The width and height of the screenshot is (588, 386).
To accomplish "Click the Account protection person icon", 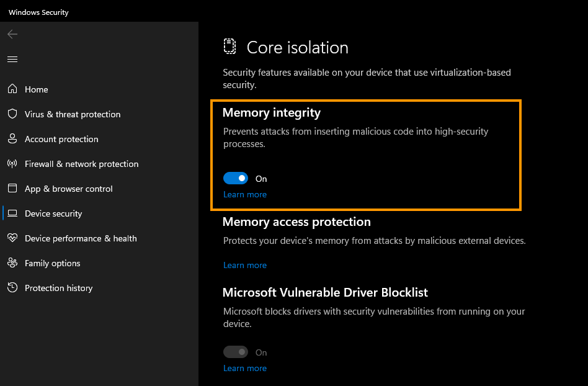I will [12, 138].
